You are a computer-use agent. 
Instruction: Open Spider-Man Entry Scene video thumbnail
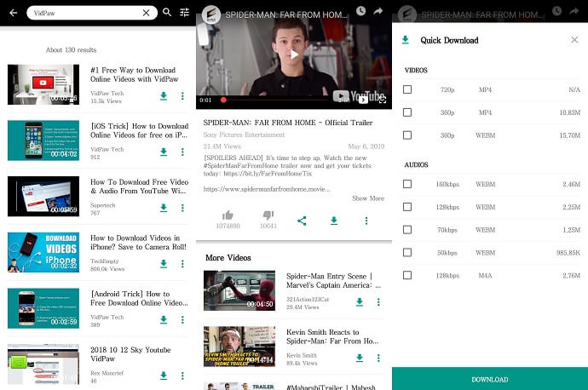pos(239,290)
